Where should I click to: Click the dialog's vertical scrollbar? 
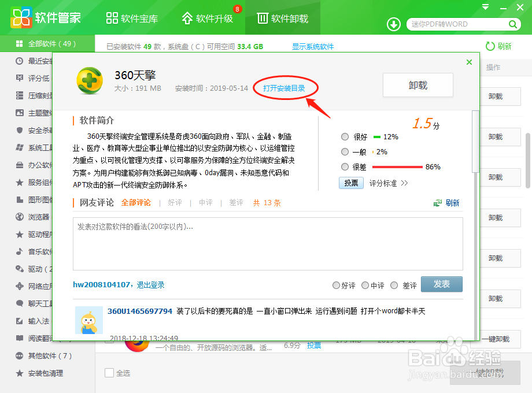point(475,142)
